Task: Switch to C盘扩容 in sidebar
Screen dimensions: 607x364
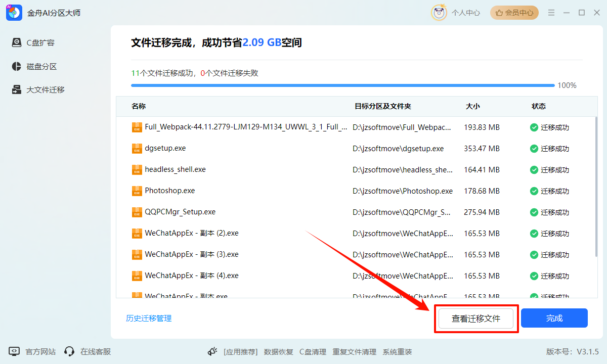Action: pos(40,43)
